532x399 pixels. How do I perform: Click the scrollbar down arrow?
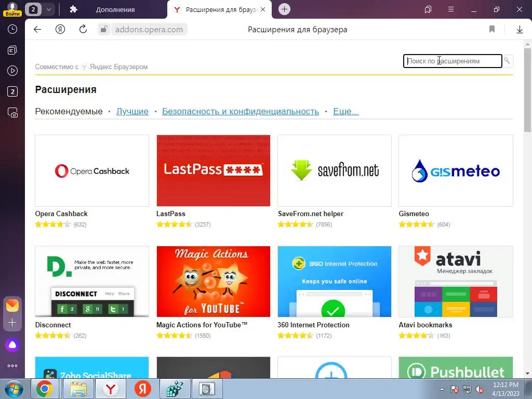click(527, 374)
